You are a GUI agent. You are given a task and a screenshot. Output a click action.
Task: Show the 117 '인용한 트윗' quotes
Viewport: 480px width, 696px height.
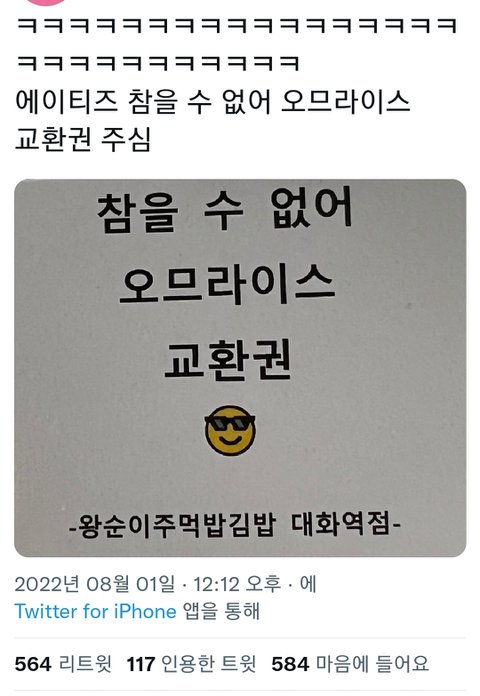(x=191, y=664)
